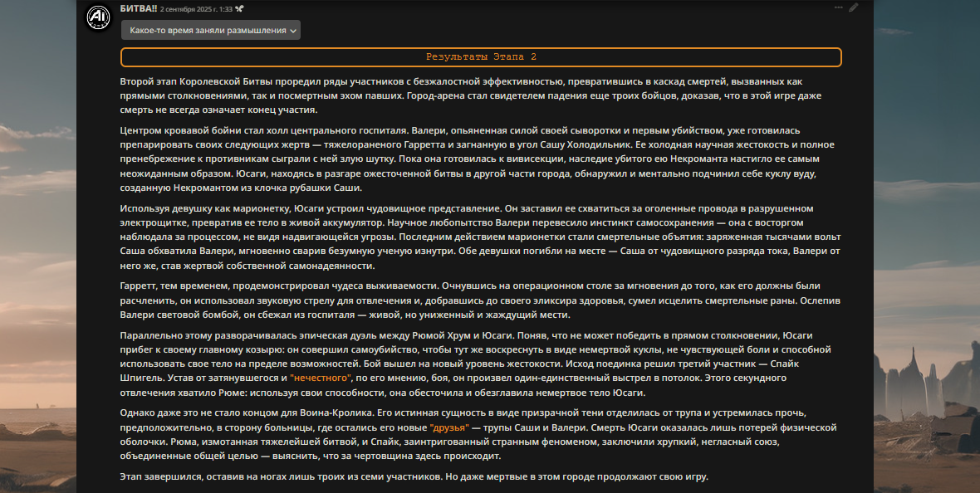Click the timestamp '2 сентября 2025 г. 1:33'

click(196, 9)
